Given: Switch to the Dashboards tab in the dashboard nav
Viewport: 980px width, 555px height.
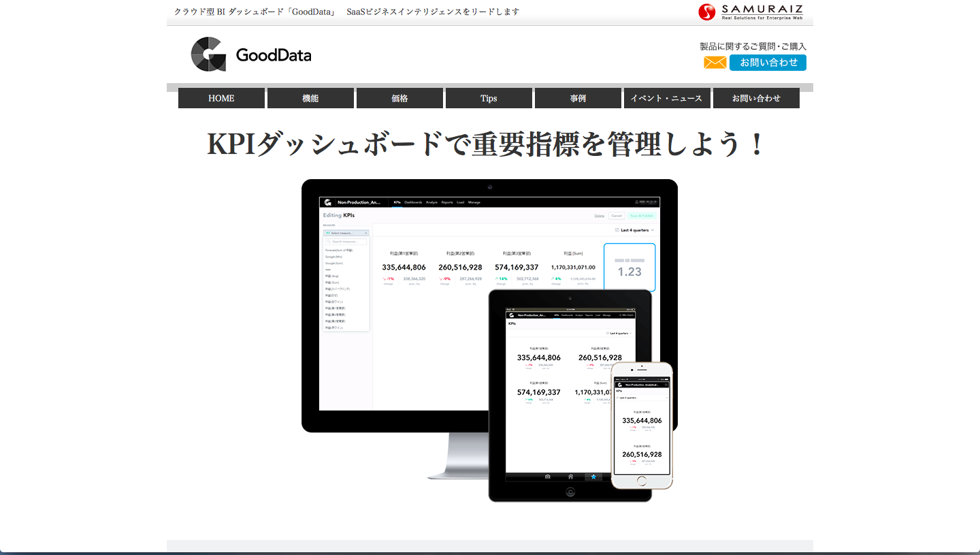Looking at the screenshot, I should pos(413,202).
